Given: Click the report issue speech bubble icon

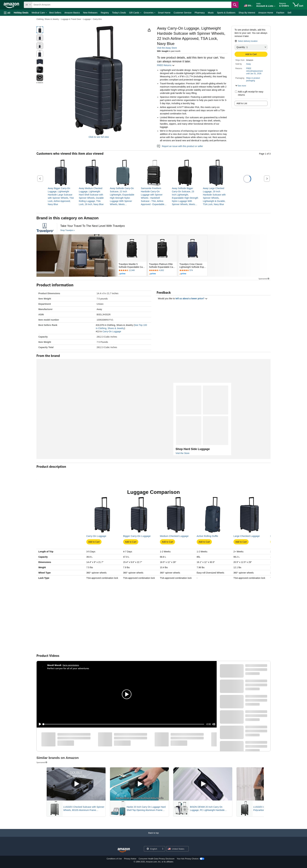Looking at the screenshot, I should 159,146.
